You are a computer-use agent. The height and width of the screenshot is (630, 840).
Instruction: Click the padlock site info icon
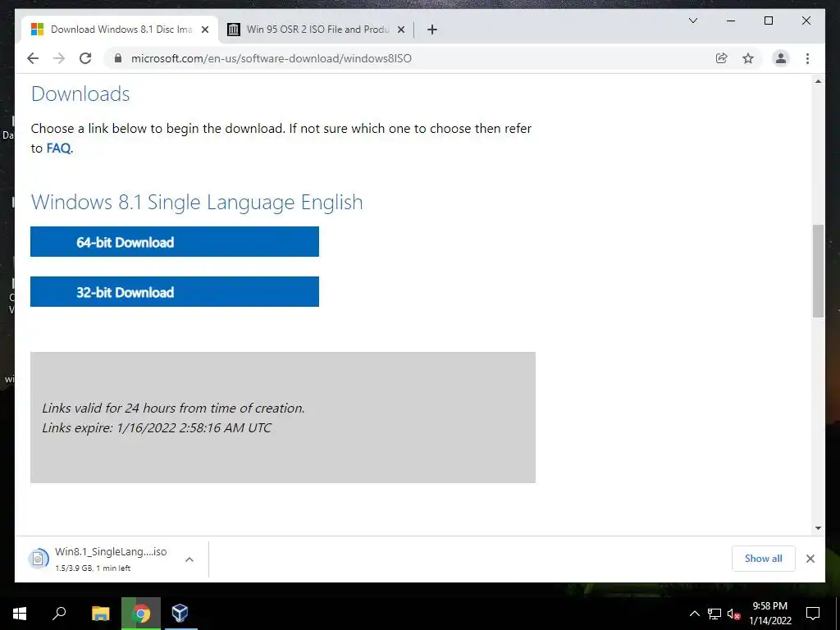[118, 58]
